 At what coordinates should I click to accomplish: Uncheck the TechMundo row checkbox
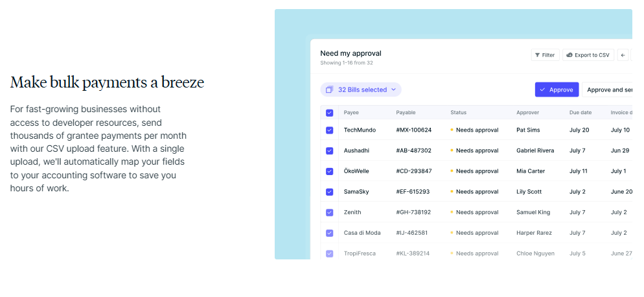[330, 130]
